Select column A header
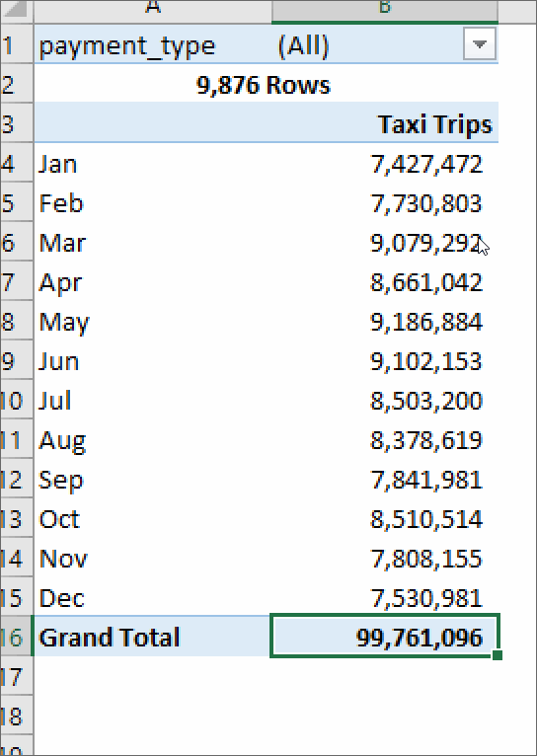537x756 pixels. [x=153, y=10]
